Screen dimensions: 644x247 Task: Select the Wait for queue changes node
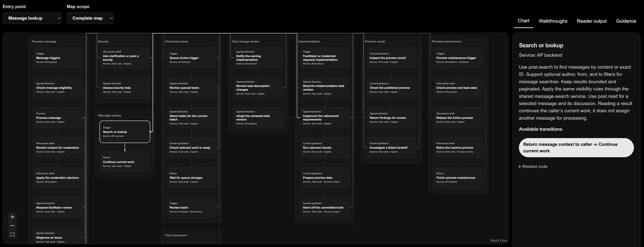coord(192,178)
